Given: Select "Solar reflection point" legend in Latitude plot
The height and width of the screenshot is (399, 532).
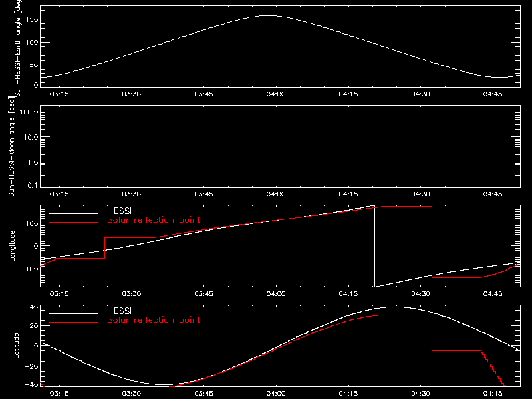Looking at the screenshot, I should [x=154, y=320].
